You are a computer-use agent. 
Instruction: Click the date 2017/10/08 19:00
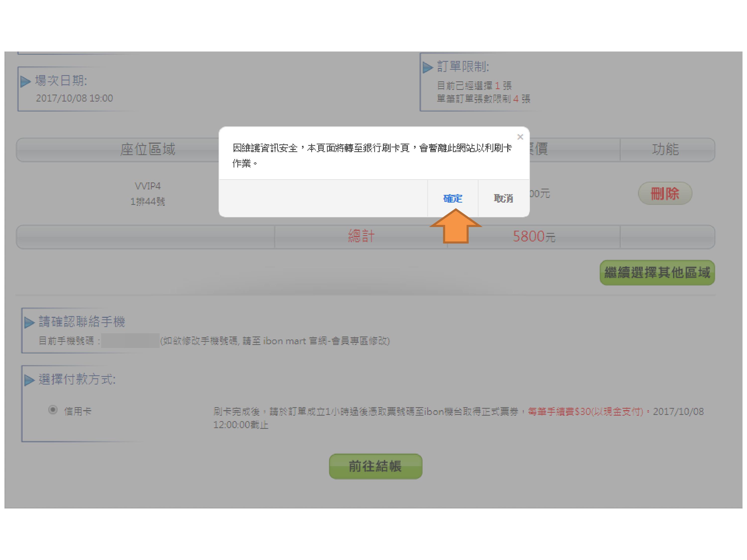74,98
